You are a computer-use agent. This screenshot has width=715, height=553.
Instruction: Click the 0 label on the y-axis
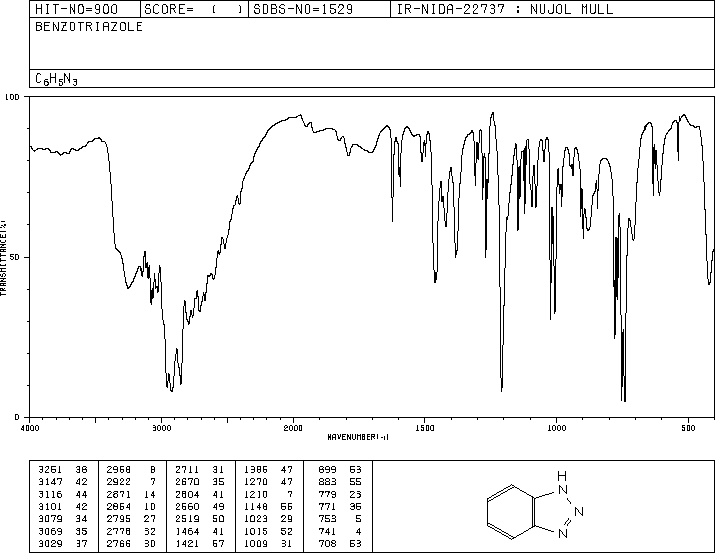[17, 417]
